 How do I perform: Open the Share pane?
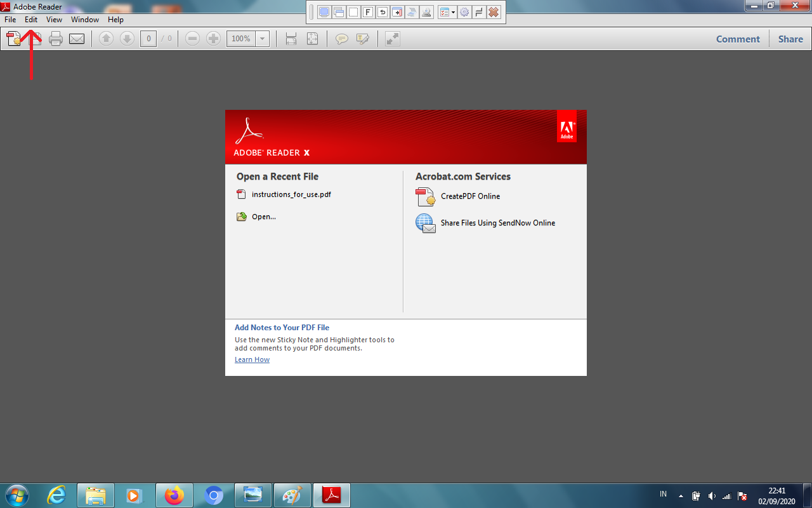pyautogui.click(x=790, y=39)
